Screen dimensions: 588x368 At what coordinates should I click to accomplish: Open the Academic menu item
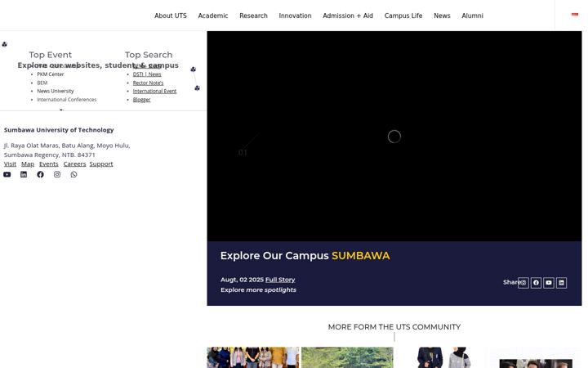point(213,16)
